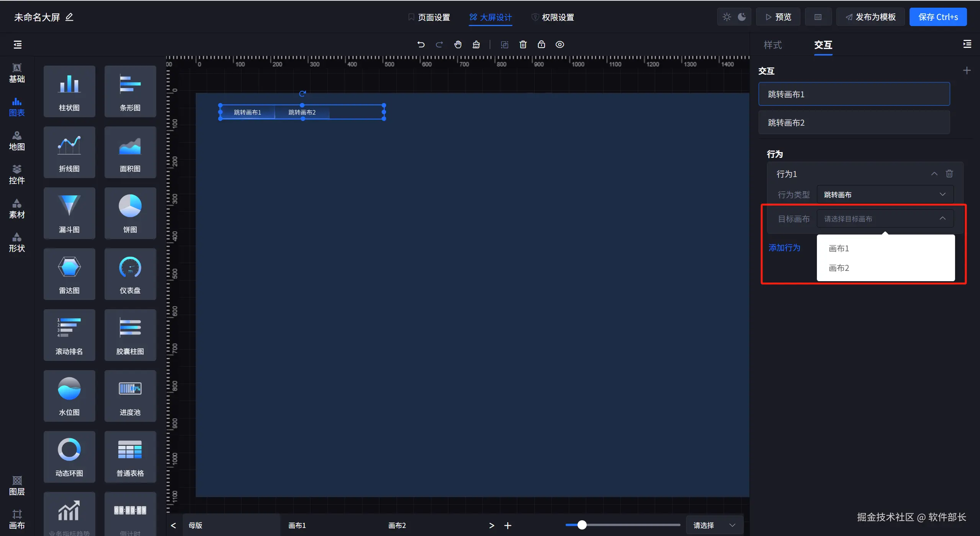Click the 添加行为 link
The height and width of the screenshot is (536, 980).
coord(784,248)
